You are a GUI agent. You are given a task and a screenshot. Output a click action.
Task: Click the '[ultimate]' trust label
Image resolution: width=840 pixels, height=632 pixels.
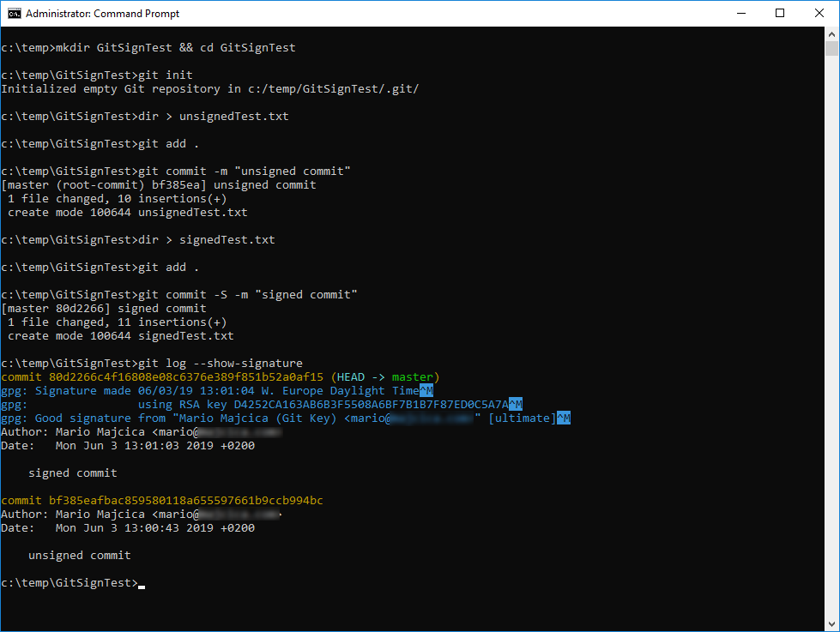[523, 418]
